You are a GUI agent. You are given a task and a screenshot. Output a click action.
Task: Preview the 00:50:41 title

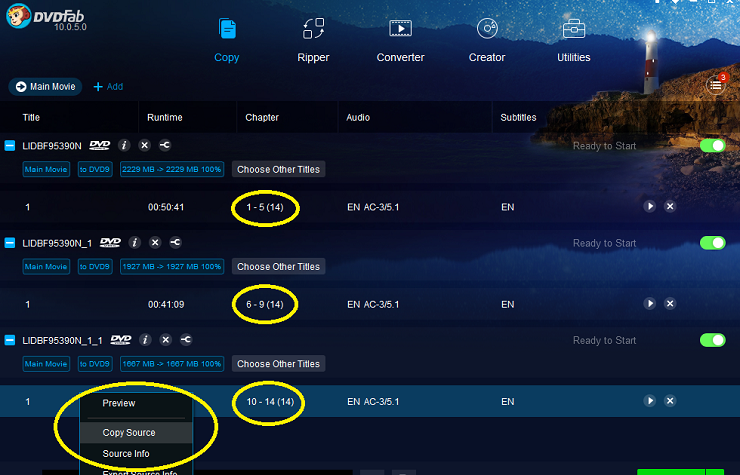coord(650,206)
